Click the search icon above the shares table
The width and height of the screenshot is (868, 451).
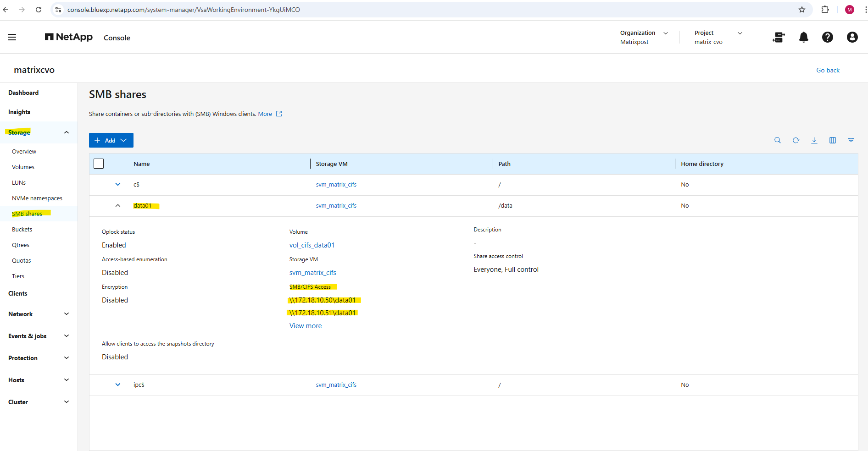777,140
